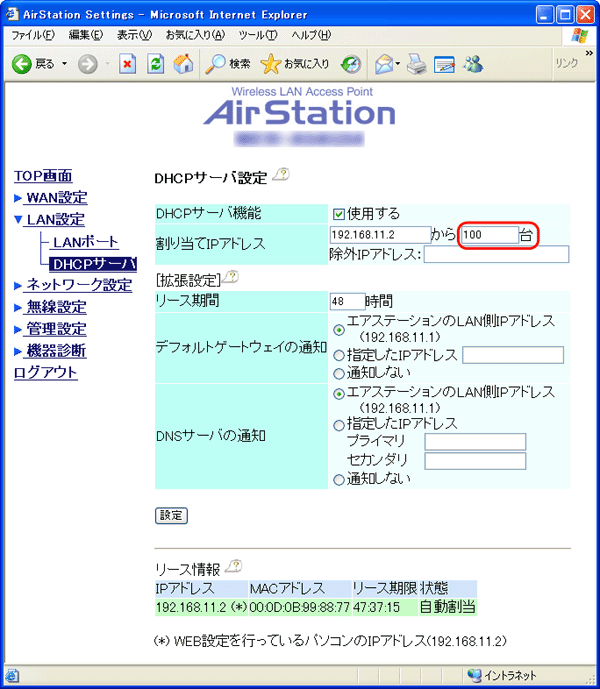The width and height of the screenshot is (600, 689).
Task: Select DNS option エアステーションのLAN側IPアドレス
Action: tap(338, 394)
